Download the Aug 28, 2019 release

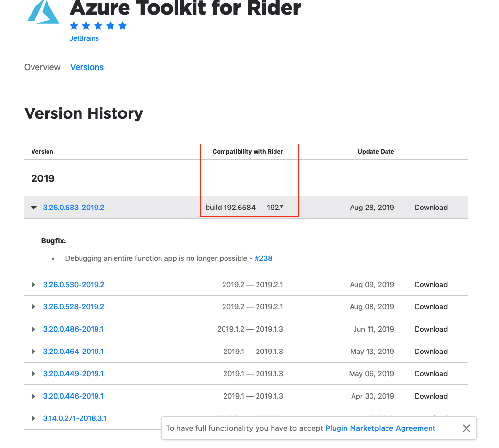click(431, 207)
